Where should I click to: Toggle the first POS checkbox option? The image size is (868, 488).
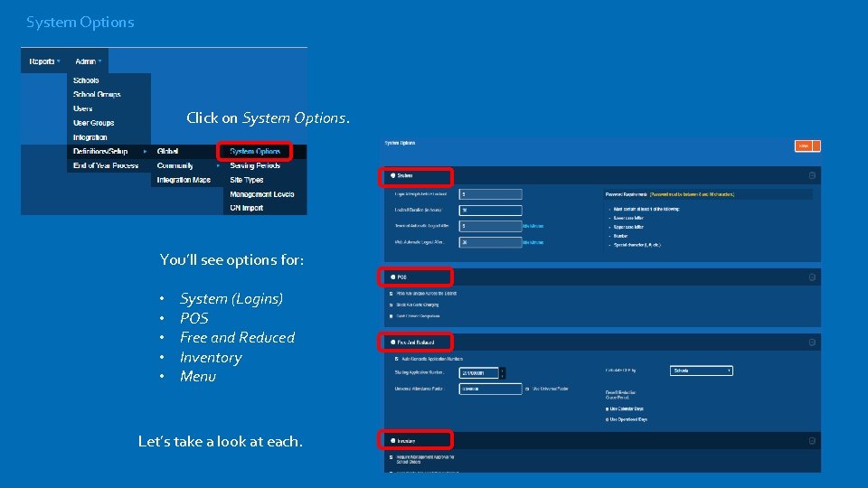click(392, 294)
